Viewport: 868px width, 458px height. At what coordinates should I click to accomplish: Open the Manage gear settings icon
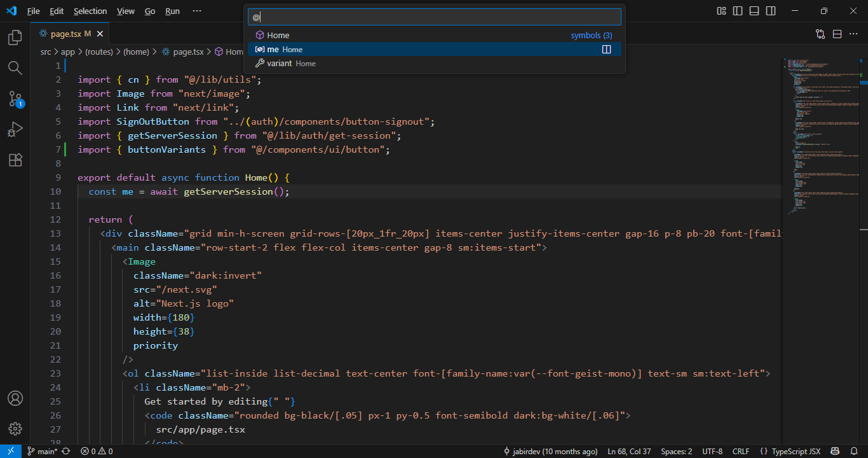(x=15, y=429)
